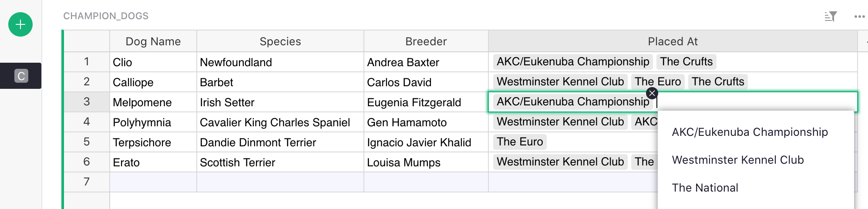The width and height of the screenshot is (868, 209).
Task: Remove the AKC/Eukenuba Championship tag in row 3
Action: (x=652, y=93)
